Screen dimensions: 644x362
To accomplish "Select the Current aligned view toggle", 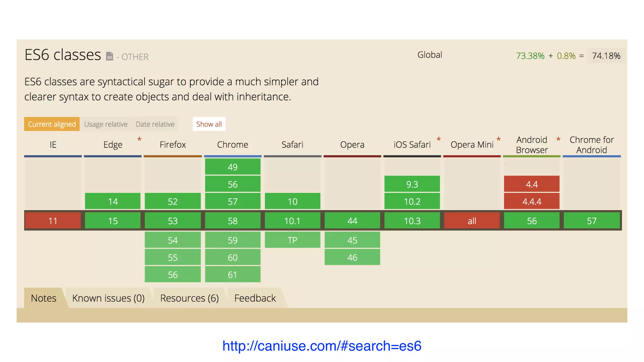I will click(x=52, y=124).
